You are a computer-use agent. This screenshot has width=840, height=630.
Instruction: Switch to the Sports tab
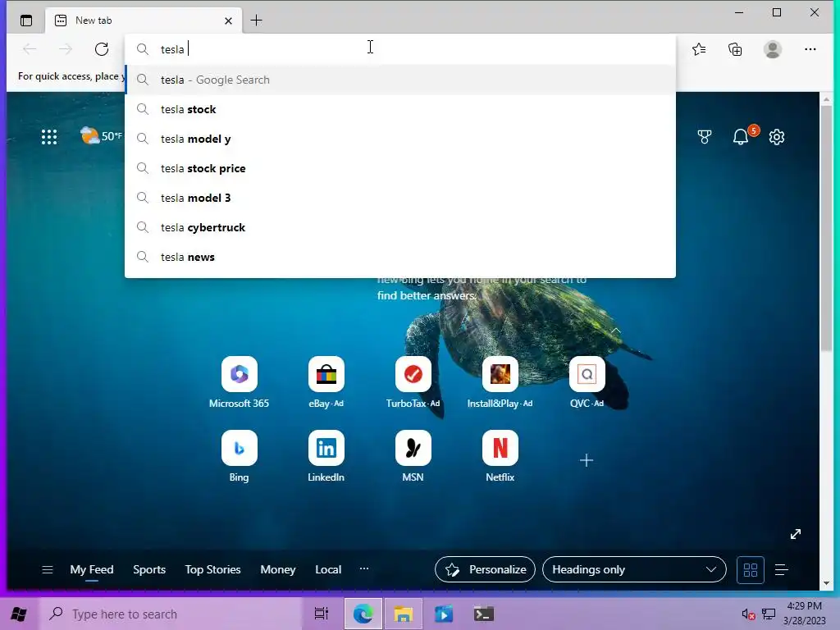point(149,569)
